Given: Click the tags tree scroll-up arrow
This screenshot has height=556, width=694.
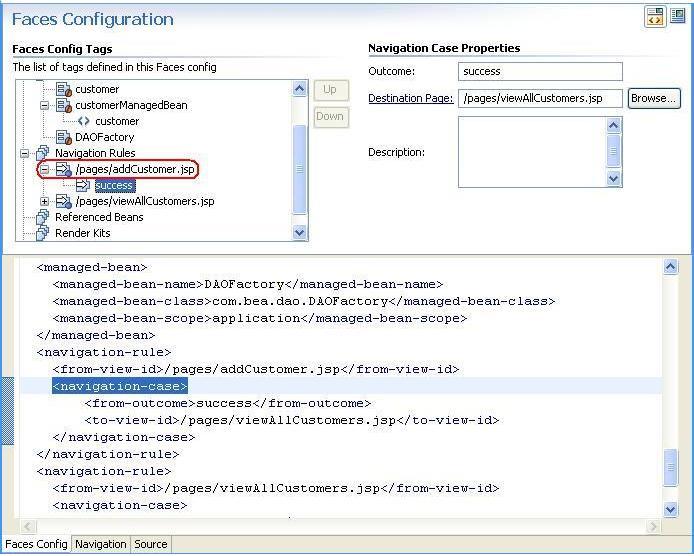Looking at the screenshot, I should coord(300,89).
